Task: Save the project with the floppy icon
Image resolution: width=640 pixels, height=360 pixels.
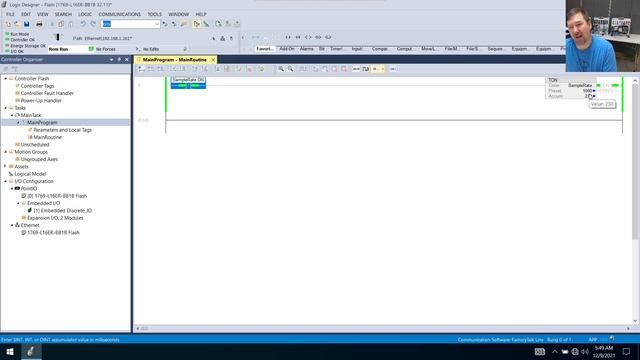Action: point(27,24)
